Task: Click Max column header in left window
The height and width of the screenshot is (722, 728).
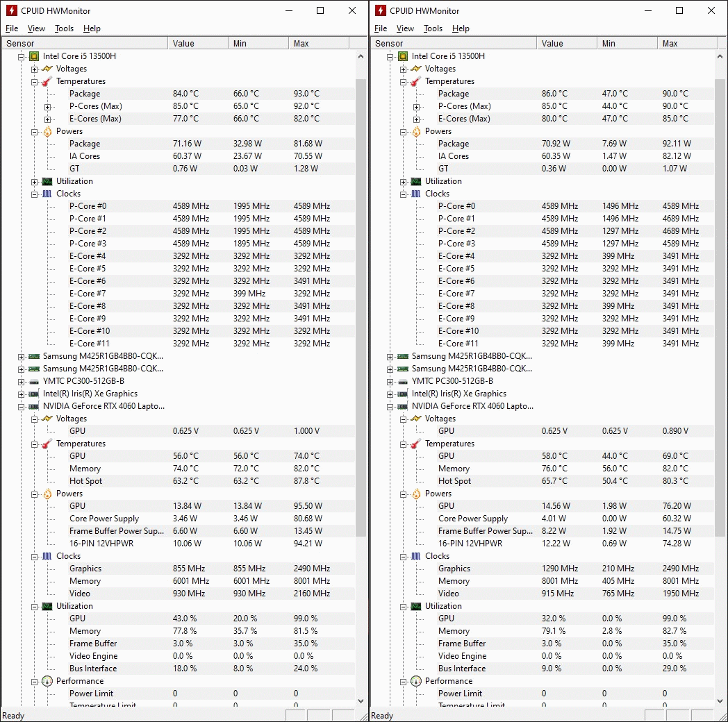Action: pyautogui.click(x=319, y=43)
